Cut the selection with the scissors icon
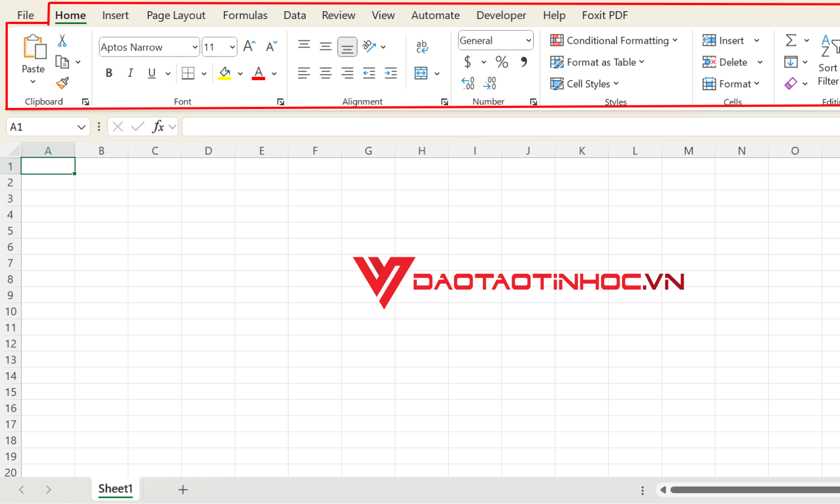 point(62,40)
